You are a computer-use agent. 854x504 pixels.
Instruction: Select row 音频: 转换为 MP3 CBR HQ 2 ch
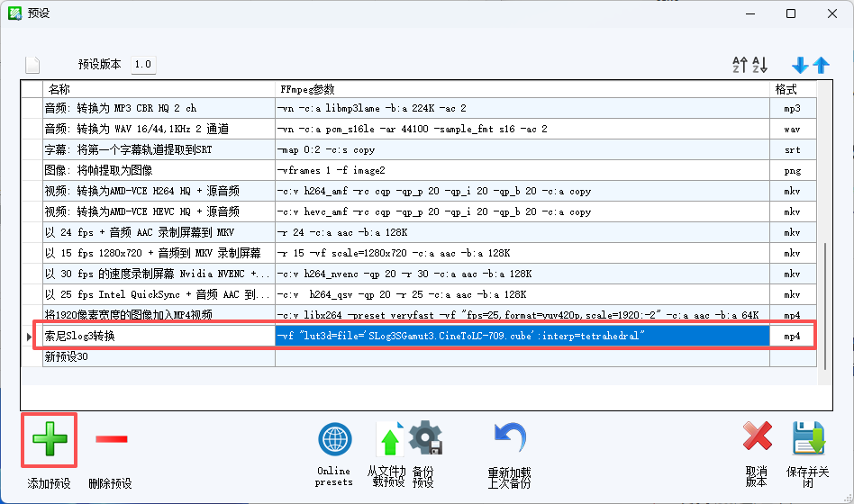pyautogui.click(x=418, y=108)
